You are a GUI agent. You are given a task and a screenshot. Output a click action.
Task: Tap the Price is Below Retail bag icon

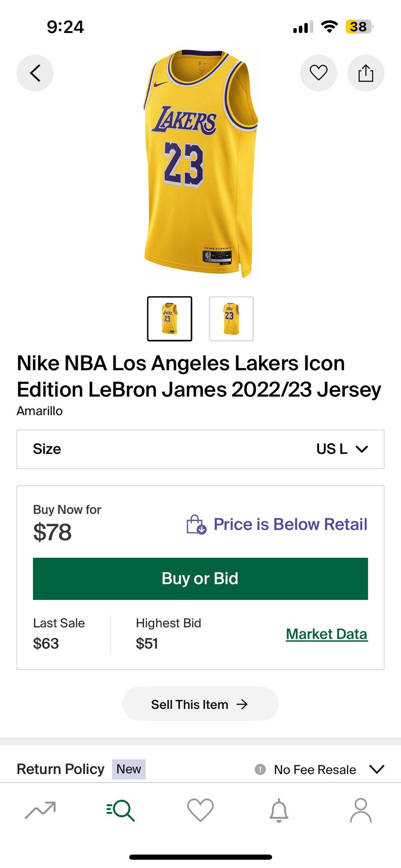(196, 524)
